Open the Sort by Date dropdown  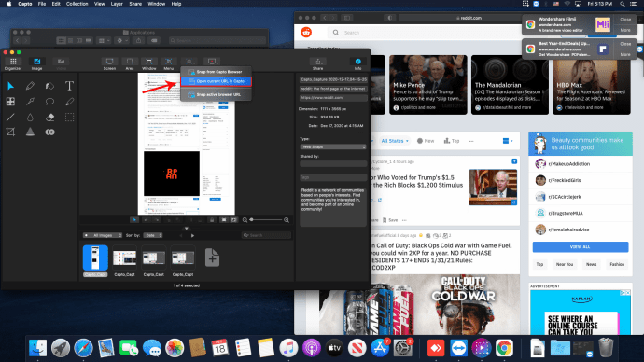154,235
